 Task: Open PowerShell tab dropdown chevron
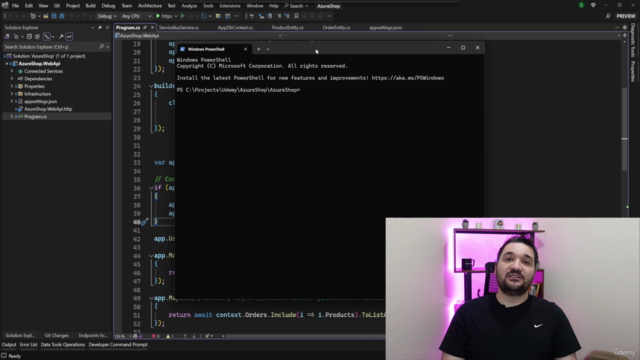[x=268, y=49]
